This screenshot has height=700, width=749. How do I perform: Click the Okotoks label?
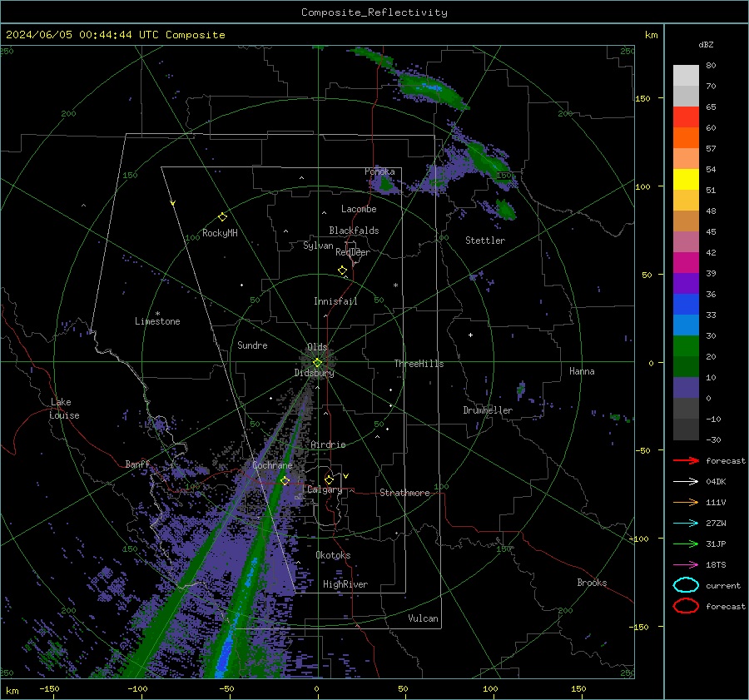(x=333, y=555)
